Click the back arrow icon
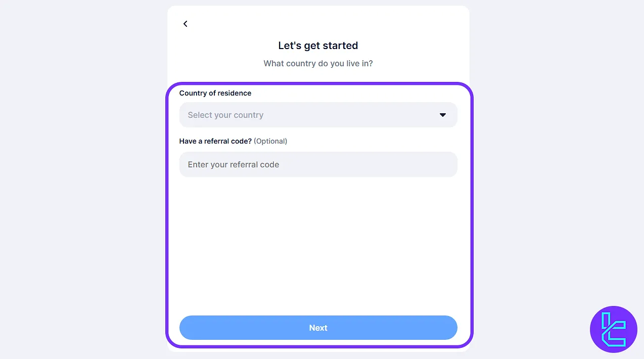644x359 pixels. 186,24
